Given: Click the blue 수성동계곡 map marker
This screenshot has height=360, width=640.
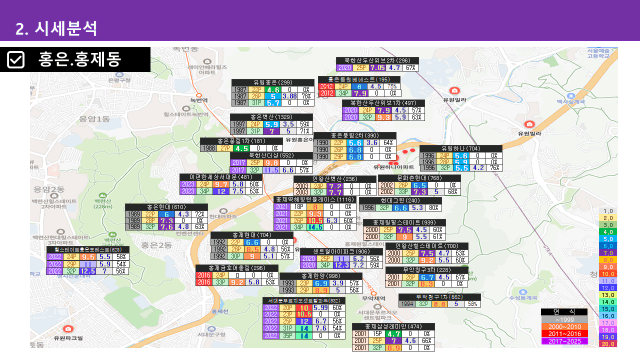Looking at the screenshot, I should pyautogui.click(x=523, y=292).
